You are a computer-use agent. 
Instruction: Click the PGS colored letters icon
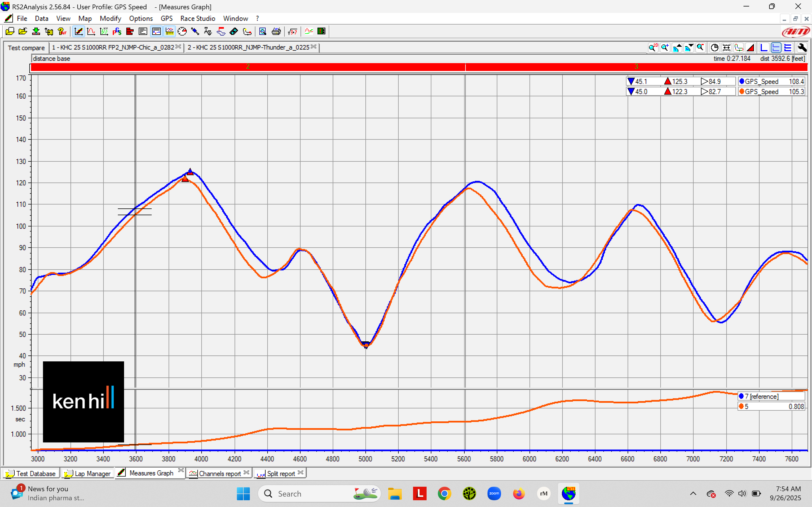coord(117,32)
